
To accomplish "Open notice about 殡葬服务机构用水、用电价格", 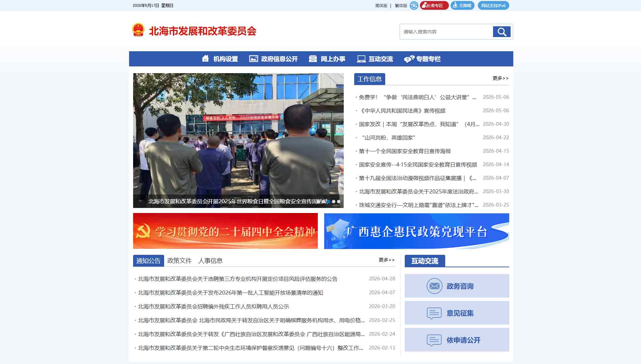I will click(x=251, y=320).
